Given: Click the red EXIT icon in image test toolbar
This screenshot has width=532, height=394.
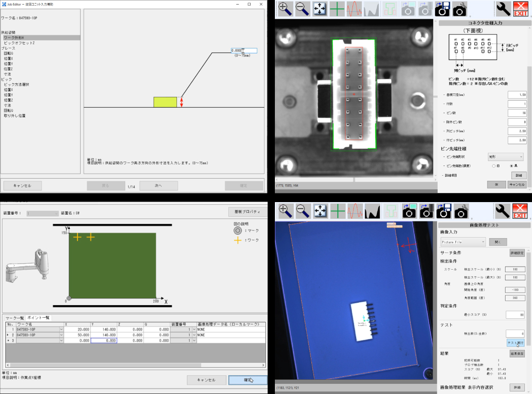Looking at the screenshot, I should (x=520, y=211).
